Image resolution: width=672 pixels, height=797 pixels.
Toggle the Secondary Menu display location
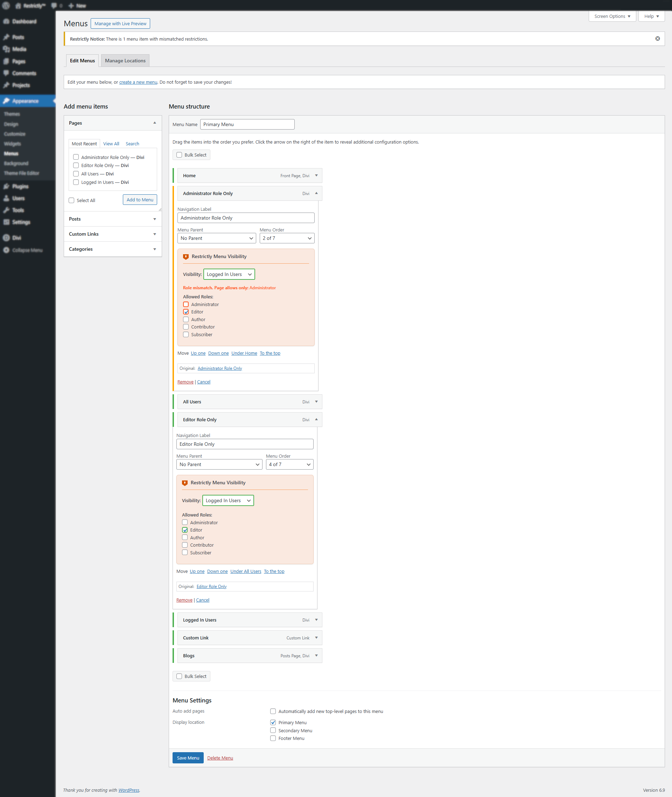tap(273, 730)
